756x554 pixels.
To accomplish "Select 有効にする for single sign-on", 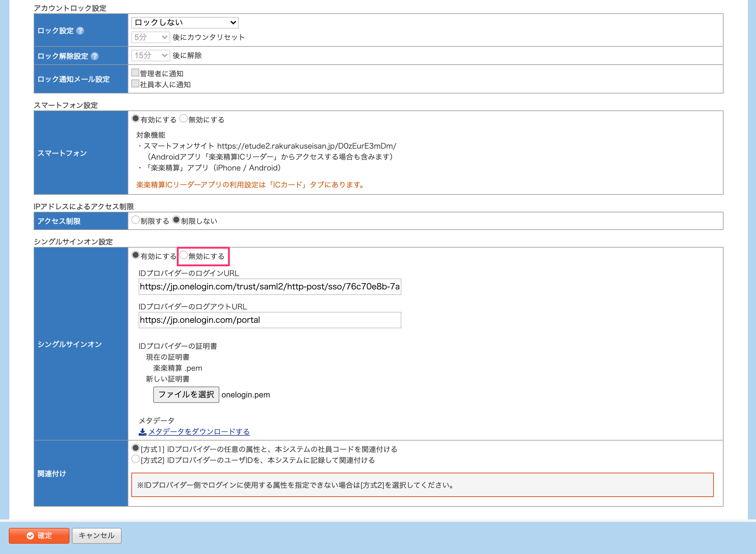I will point(135,255).
